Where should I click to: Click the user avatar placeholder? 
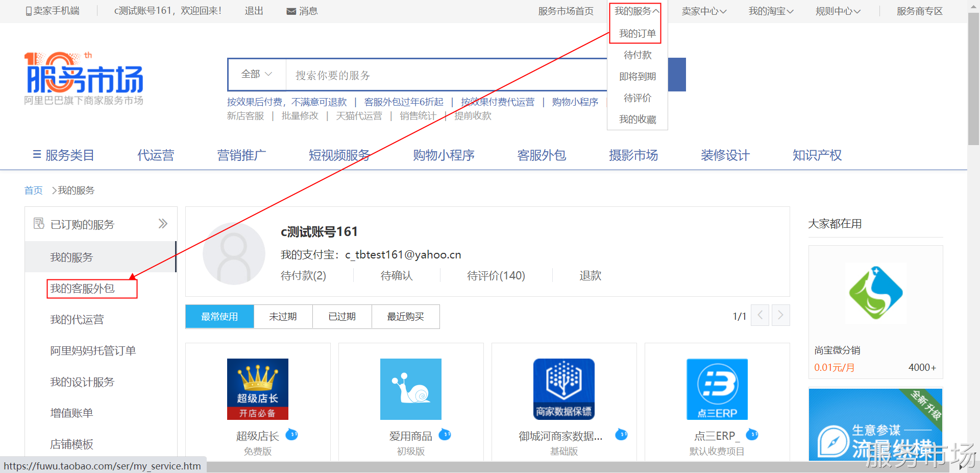click(x=234, y=253)
